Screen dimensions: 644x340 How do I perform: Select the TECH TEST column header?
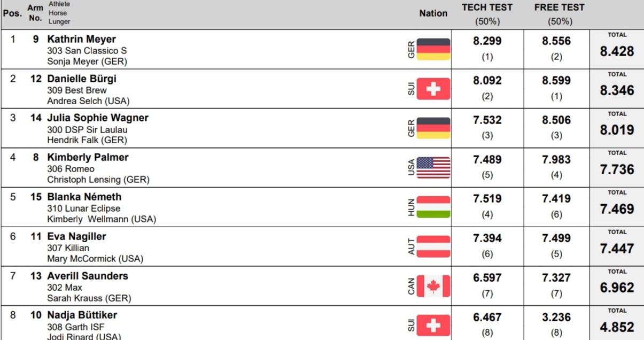(487, 14)
